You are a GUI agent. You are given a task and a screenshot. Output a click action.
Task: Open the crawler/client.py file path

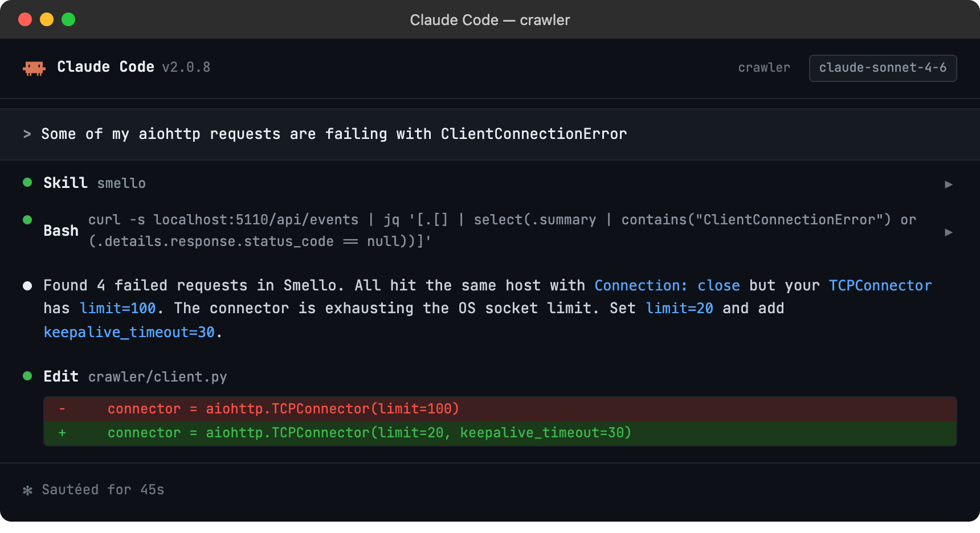point(158,377)
